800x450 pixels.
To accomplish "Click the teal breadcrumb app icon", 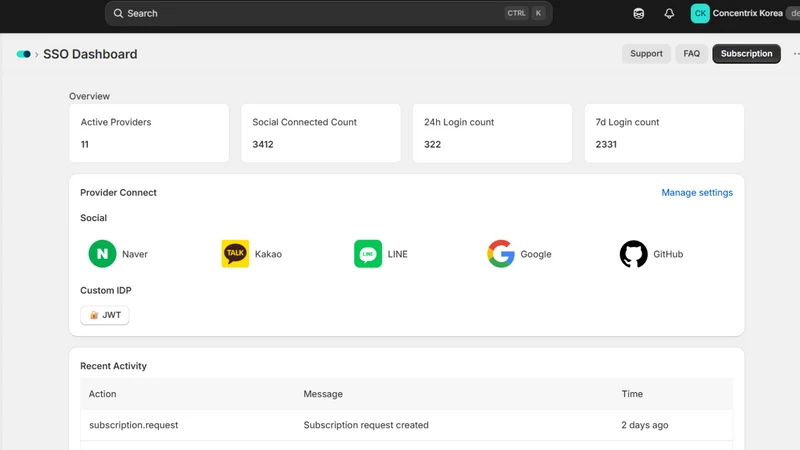I will click(x=23, y=54).
